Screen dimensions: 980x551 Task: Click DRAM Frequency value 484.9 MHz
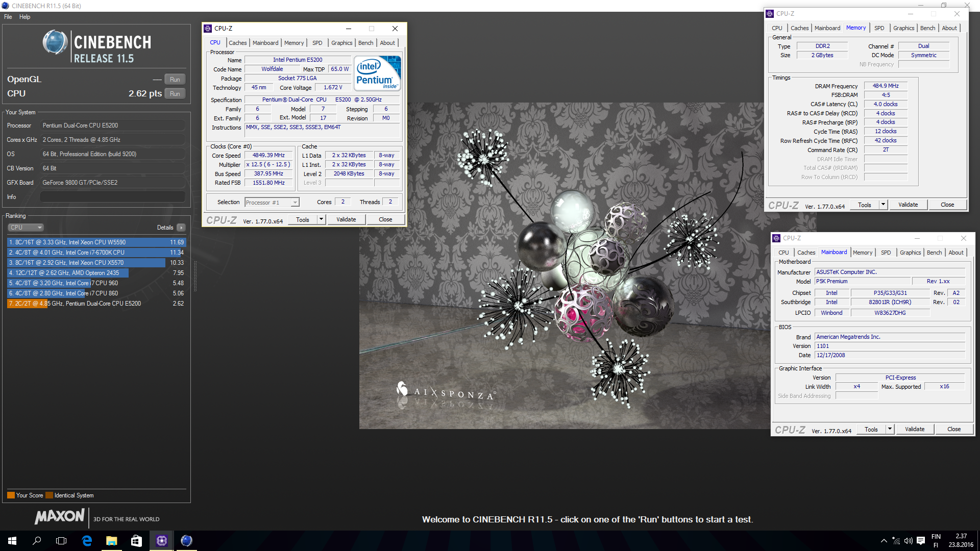(886, 86)
